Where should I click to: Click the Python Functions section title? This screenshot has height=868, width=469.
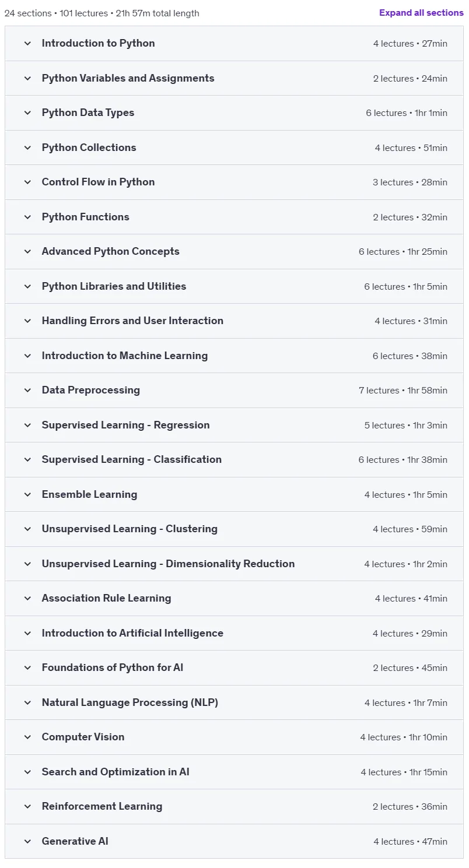[86, 217]
